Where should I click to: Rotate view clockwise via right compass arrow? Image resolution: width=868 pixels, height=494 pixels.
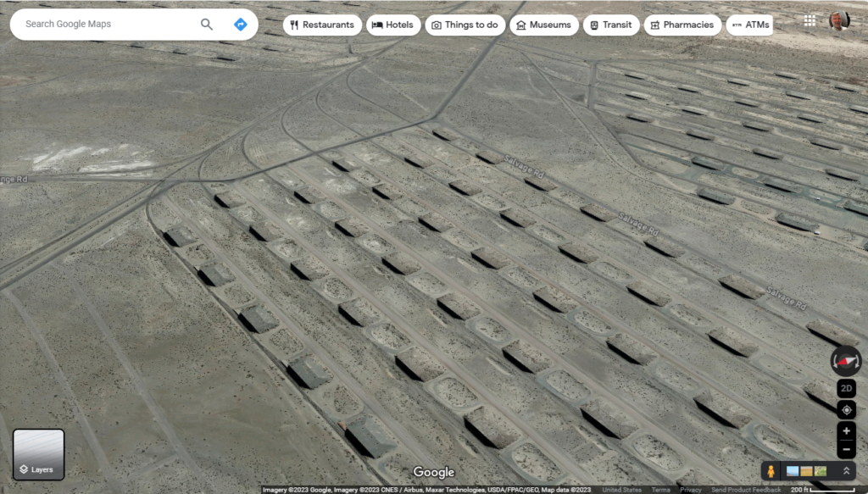[x=858, y=361]
